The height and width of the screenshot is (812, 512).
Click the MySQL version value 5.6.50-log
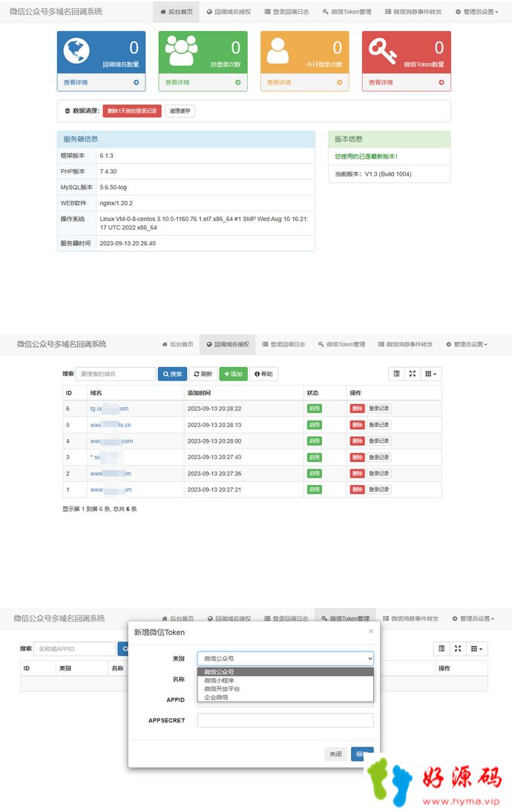[x=113, y=188]
